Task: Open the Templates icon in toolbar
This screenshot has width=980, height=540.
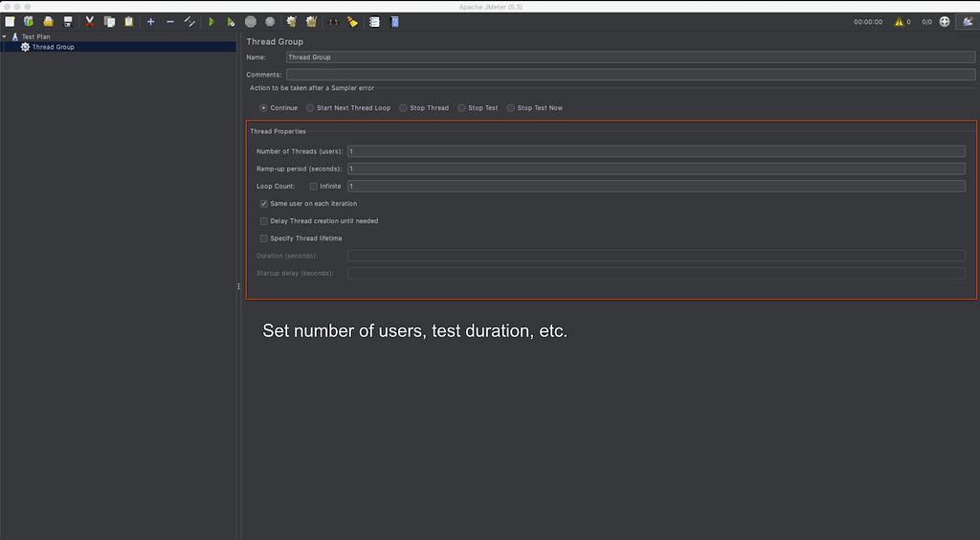Action: pyautogui.click(x=29, y=22)
